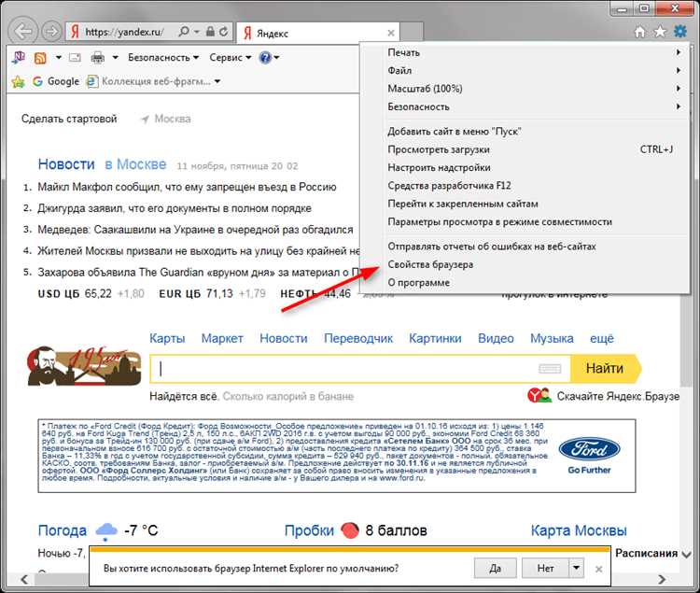Click the Add to favorites bar star
The height and width of the screenshot is (593, 700).
tap(19, 81)
